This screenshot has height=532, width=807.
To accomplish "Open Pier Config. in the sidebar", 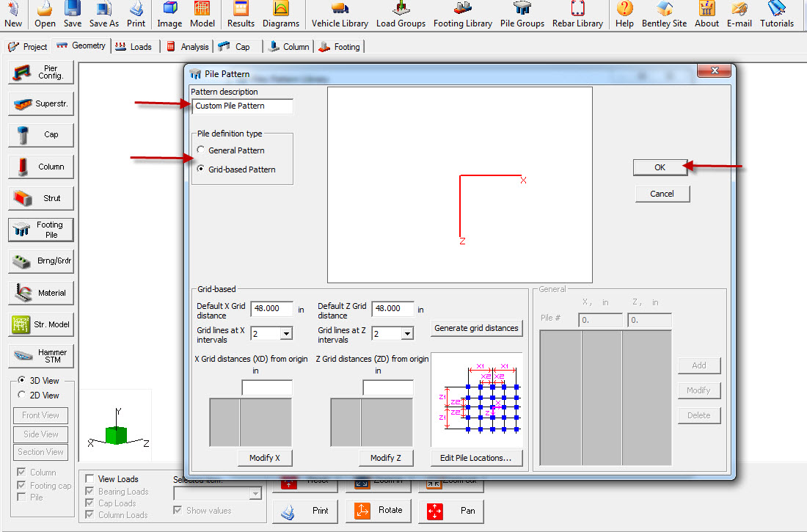I will pyautogui.click(x=41, y=72).
